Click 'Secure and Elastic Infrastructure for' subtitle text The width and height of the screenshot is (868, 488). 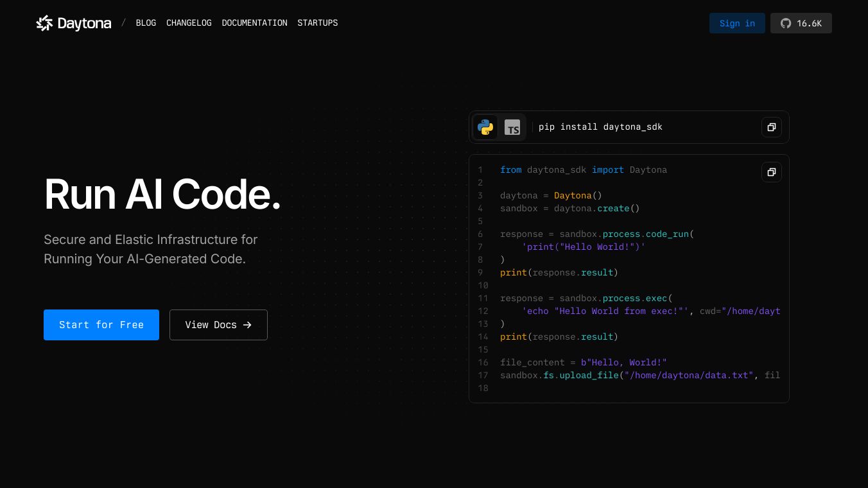click(150, 240)
